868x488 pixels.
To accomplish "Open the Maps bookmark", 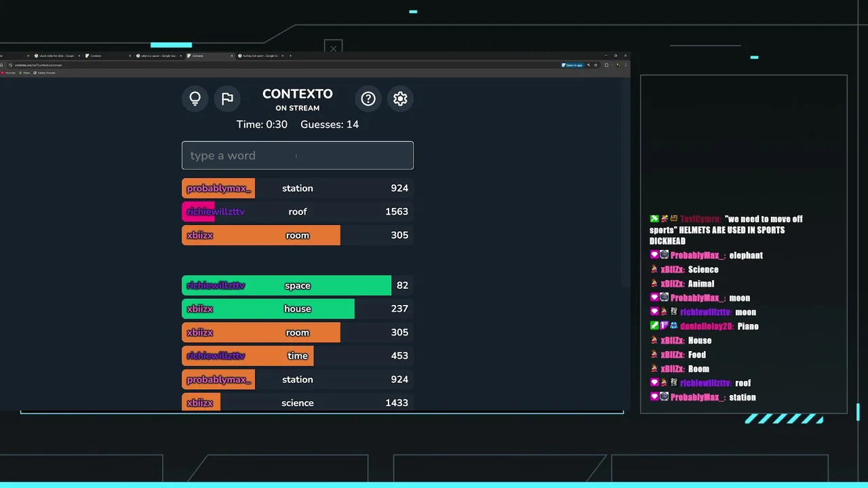I will [x=25, y=73].
